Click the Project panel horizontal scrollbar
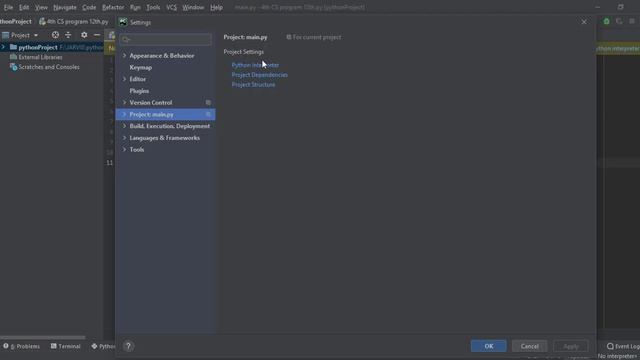Viewport: 640px width, 360px height. tap(42, 338)
